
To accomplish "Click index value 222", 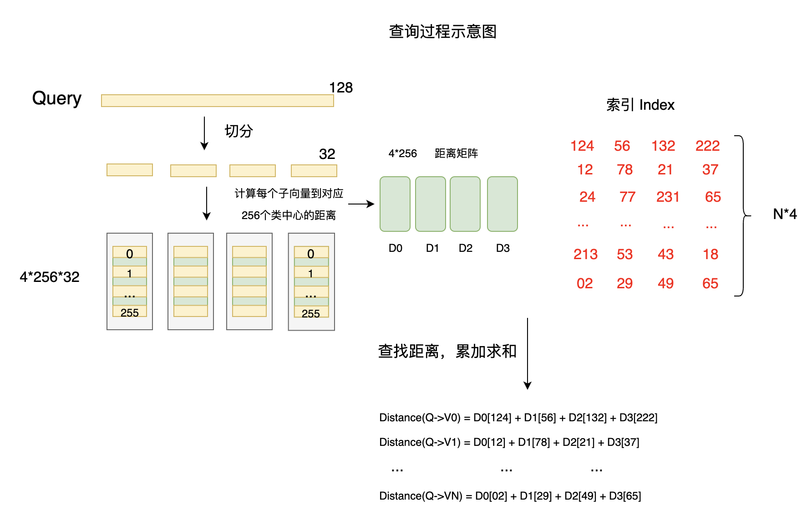I will coord(708,146).
